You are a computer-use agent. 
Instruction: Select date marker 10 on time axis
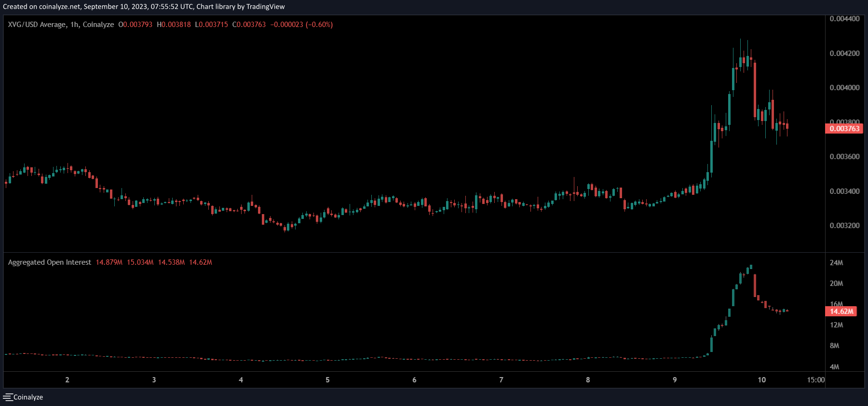761,380
